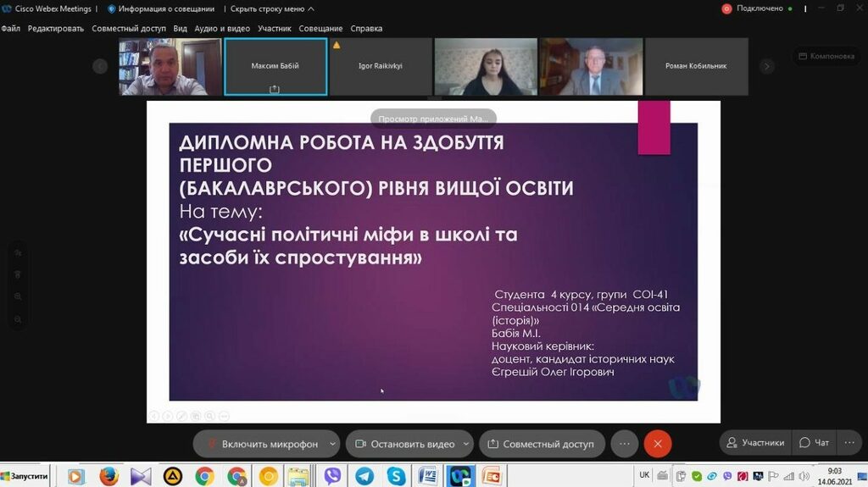Open Telegram from the taskbar
Viewport: 868px width, 487px height.
click(x=364, y=476)
